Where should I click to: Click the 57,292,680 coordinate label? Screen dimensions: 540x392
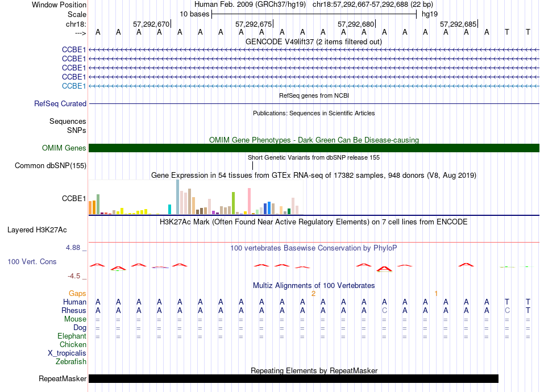tap(356, 24)
